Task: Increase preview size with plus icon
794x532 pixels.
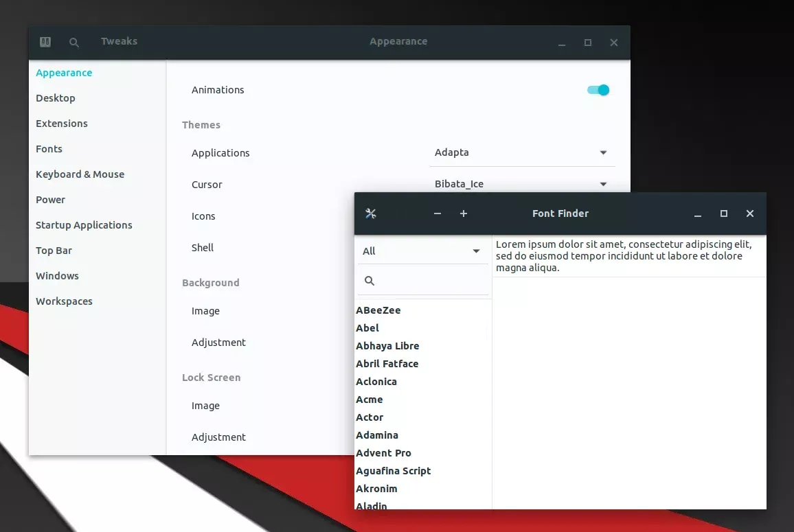Action: pyautogui.click(x=464, y=213)
